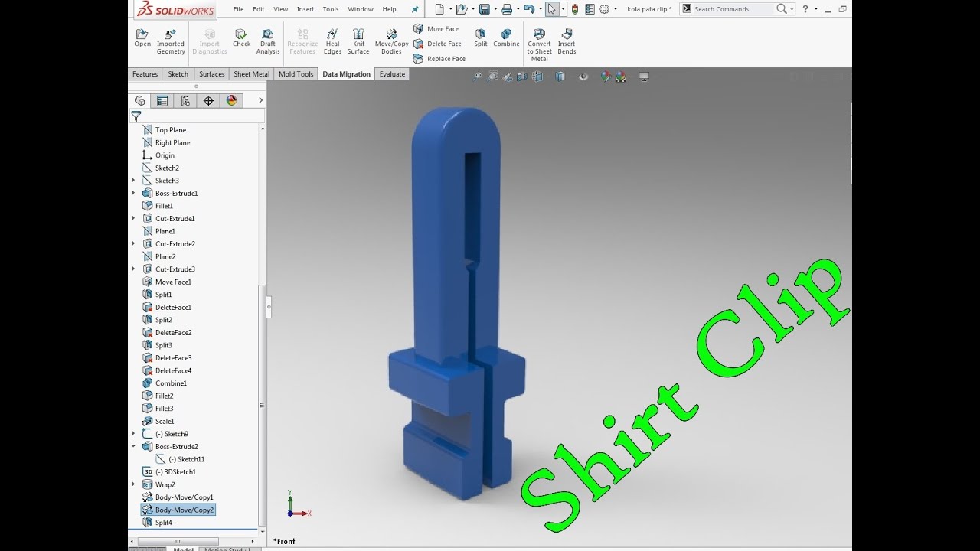
Task: Open the Options gear icon
Action: point(604,9)
